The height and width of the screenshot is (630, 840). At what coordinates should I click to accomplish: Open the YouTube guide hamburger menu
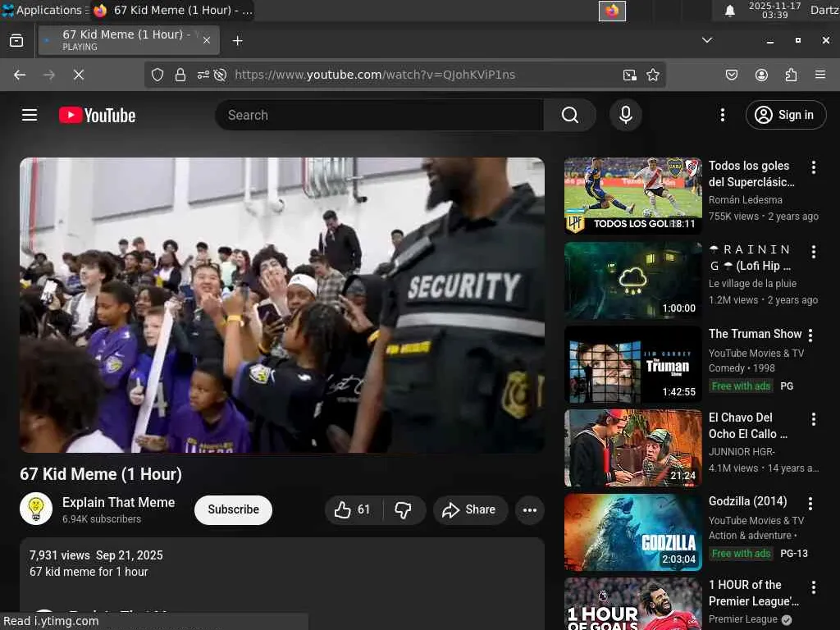pos(30,115)
